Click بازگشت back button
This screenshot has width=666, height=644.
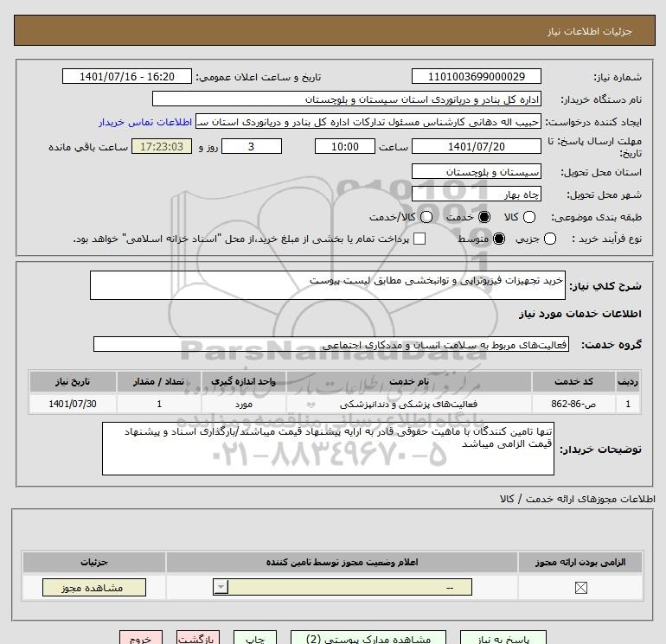(198, 638)
